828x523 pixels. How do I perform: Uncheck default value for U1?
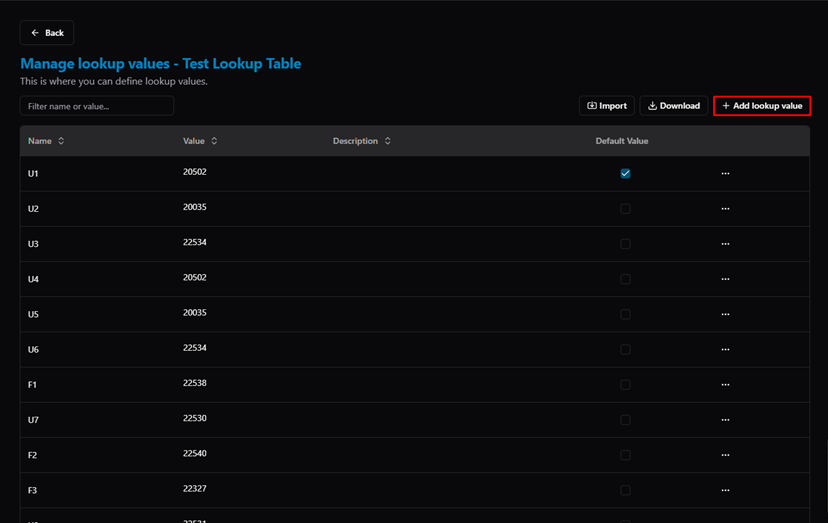pos(625,173)
